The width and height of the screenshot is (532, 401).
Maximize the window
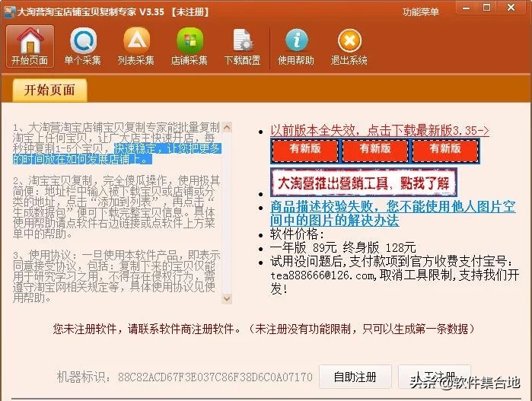[487, 8]
